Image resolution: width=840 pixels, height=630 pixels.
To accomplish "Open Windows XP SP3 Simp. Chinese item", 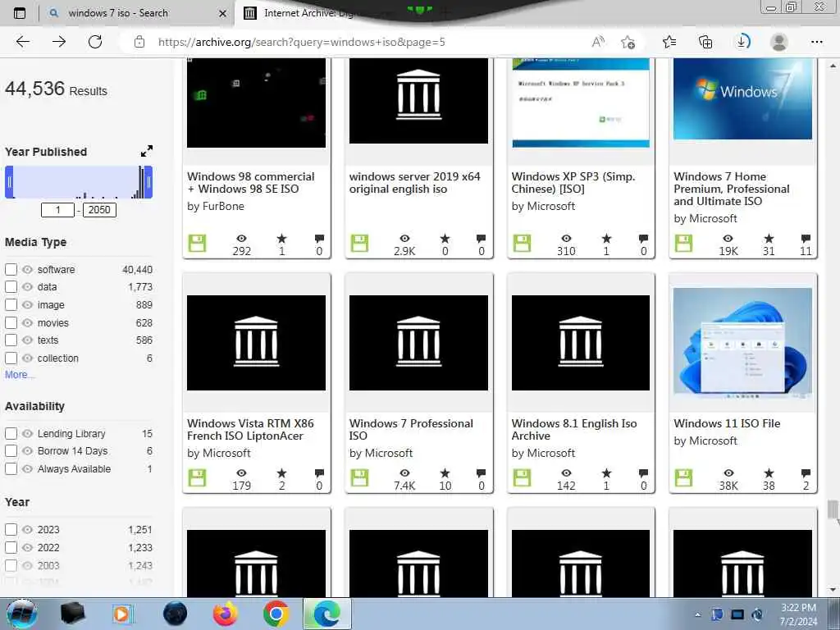I will coord(573,183).
